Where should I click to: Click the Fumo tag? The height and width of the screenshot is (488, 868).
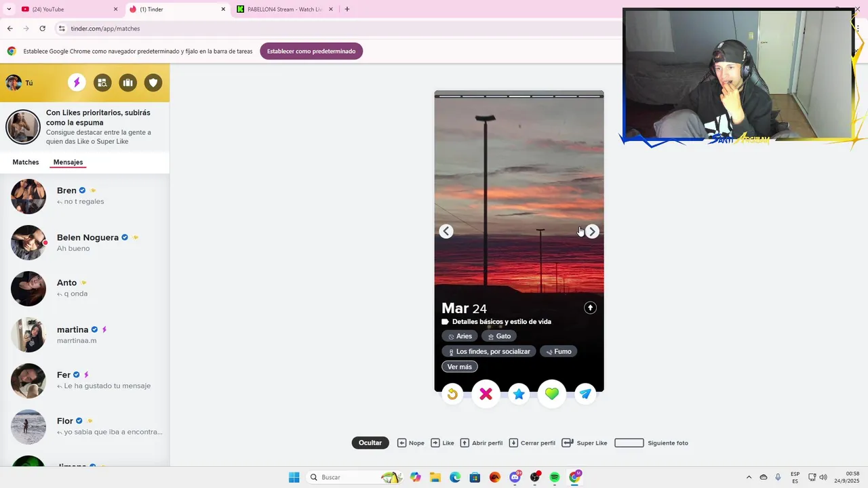[559, 352]
